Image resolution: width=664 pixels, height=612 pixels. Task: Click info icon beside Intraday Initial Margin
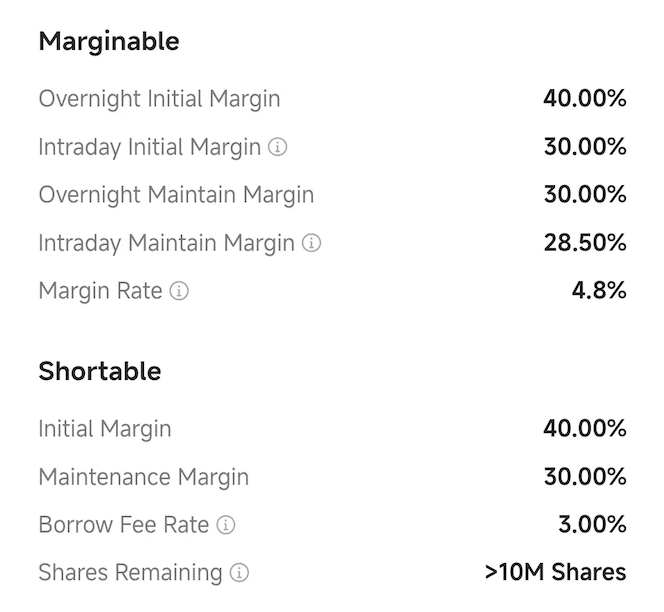278,147
